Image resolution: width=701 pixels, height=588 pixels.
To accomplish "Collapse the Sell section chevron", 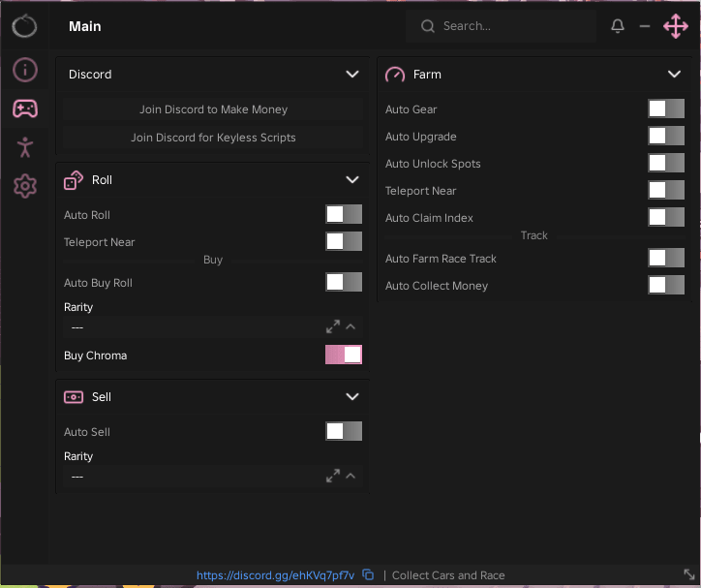I will tap(352, 396).
